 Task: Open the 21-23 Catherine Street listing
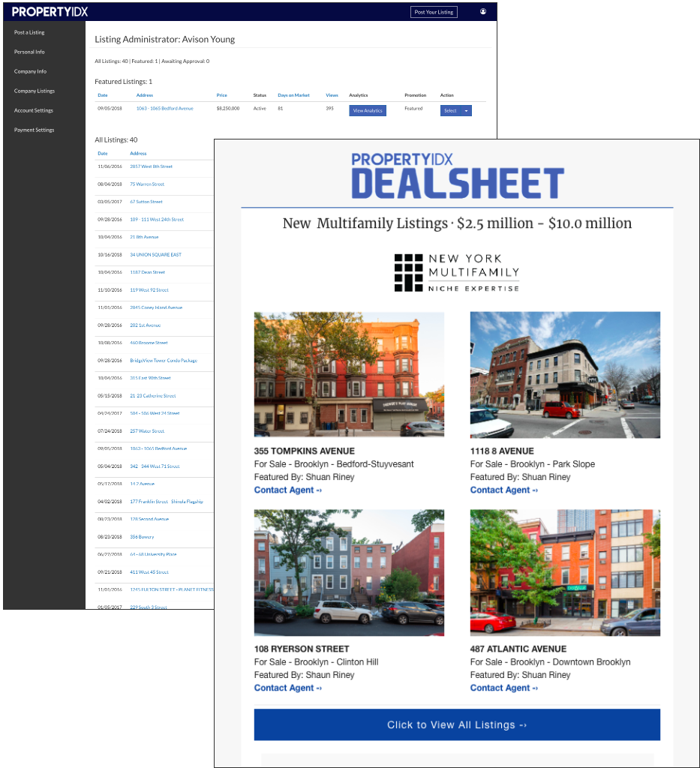[x=153, y=396]
